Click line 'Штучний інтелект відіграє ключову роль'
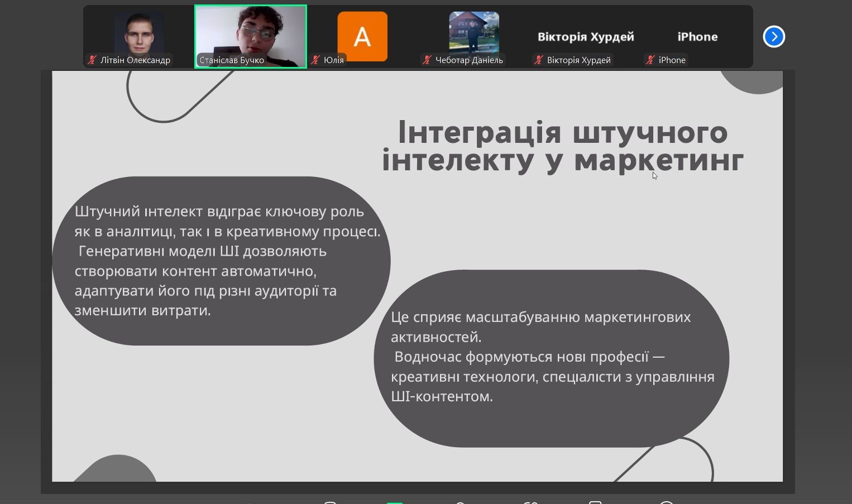The width and height of the screenshot is (852, 504). tap(219, 212)
